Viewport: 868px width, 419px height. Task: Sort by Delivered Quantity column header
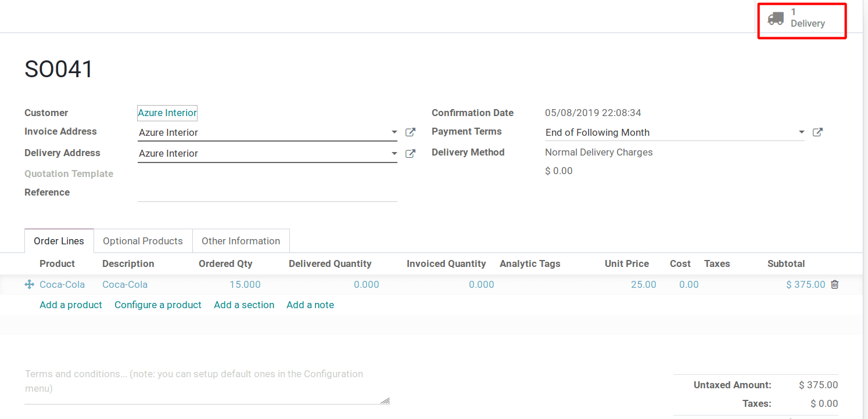(330, 263)
